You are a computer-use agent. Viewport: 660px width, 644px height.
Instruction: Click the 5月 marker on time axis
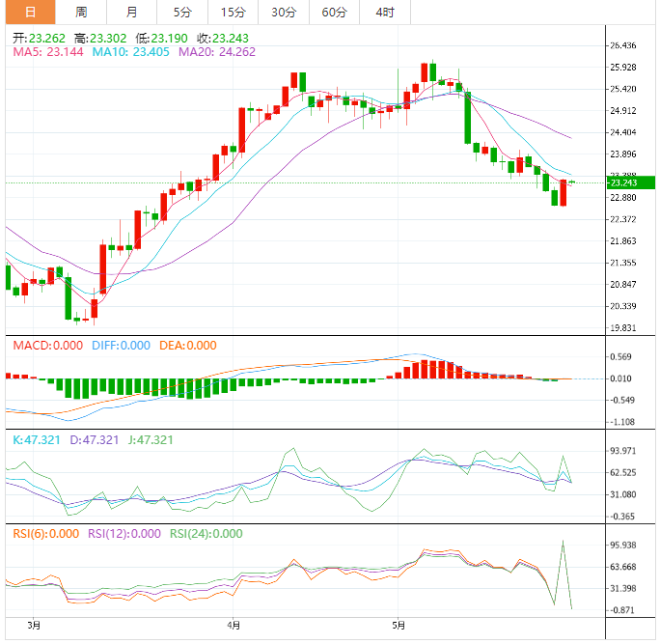coord(397,627)
